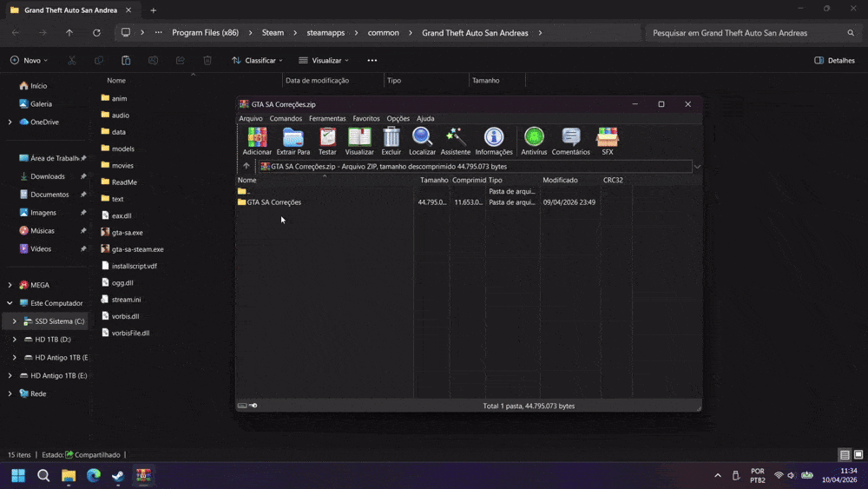Open the Novo dropdown in Explorer
The image size is (868, 489).
(x=29, y=60)
